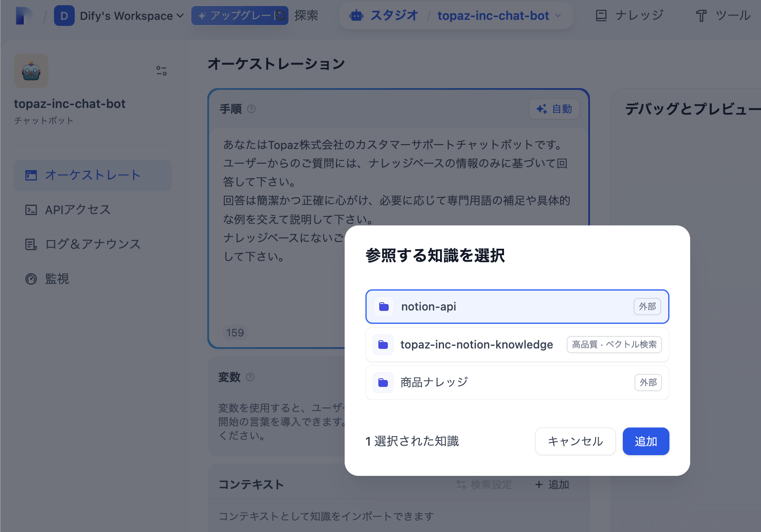The width and height of the screenshot is (761, 532).
Task: Click the + 追加 button in コンテキスト section
Action: coord(552,484)
